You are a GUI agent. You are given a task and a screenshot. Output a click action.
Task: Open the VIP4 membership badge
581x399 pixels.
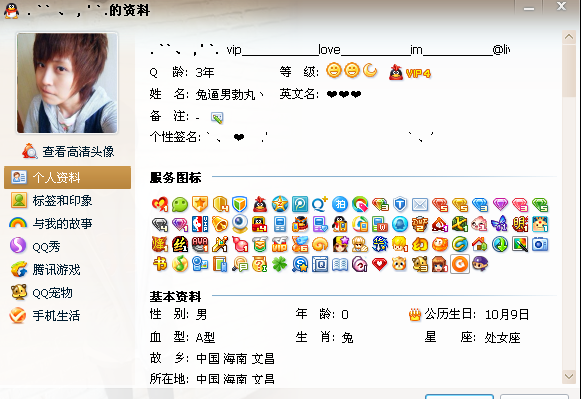tap(410, 72)
